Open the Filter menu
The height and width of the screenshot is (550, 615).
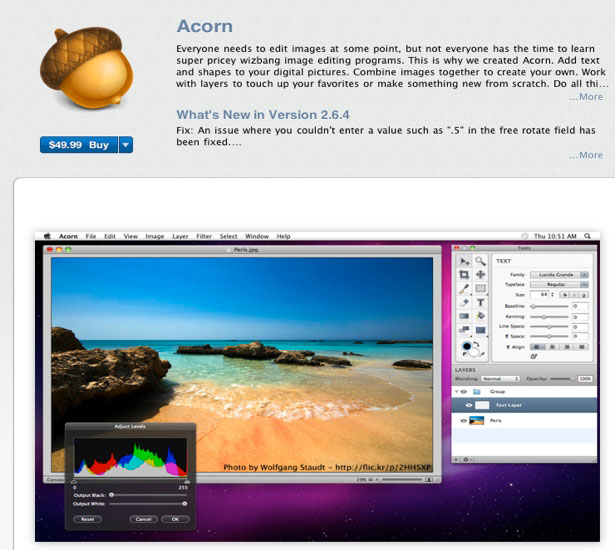[x=204, y=236]
